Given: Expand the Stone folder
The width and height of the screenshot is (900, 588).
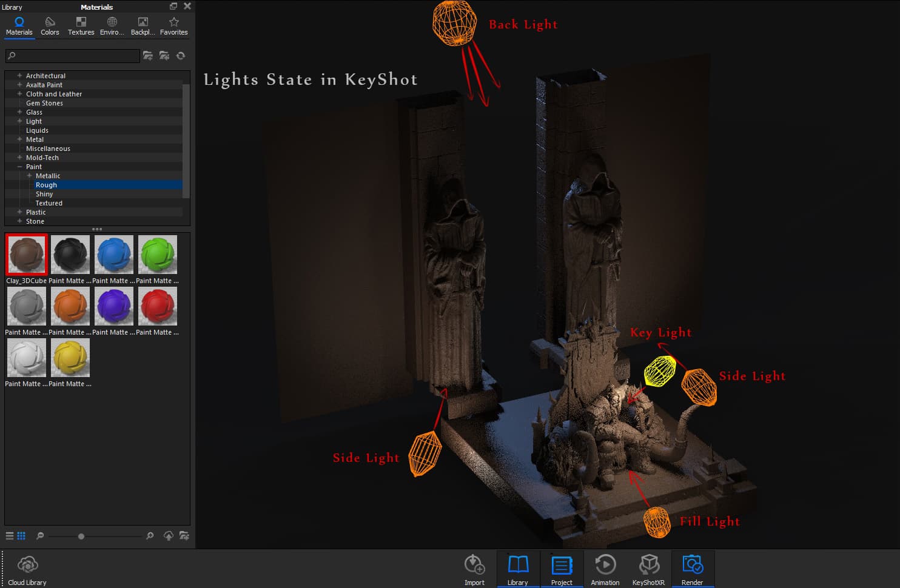Looking at the screenshot, I should (x=19, y=221).
